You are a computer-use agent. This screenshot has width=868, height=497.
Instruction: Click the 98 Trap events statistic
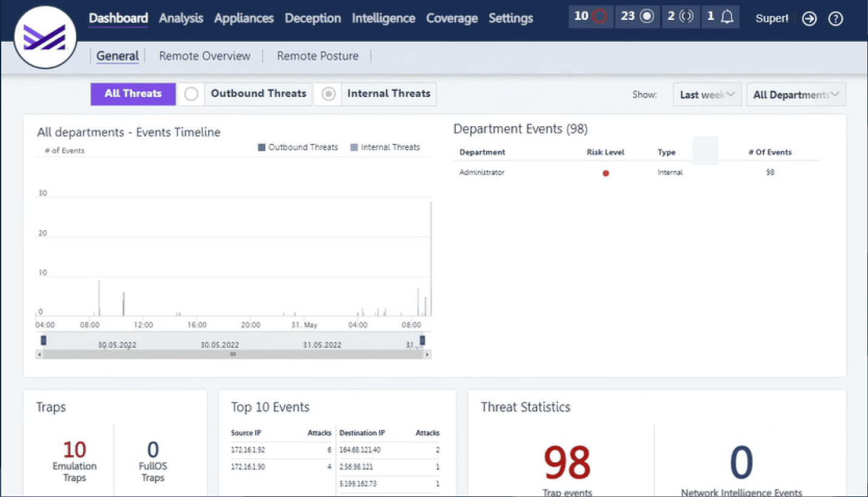click(567, 463)
